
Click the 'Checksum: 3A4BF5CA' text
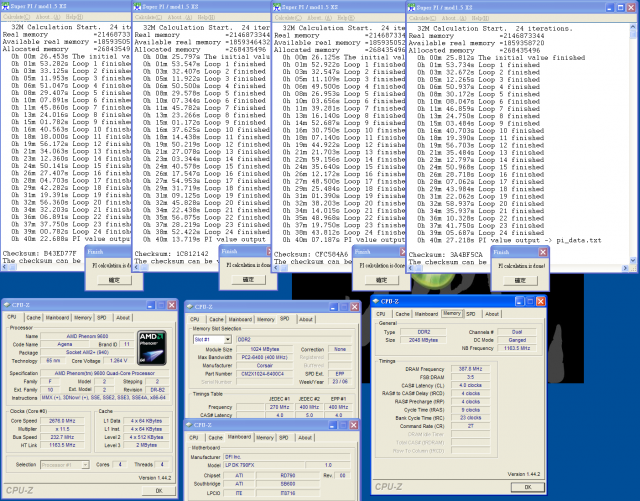(445, 254)
